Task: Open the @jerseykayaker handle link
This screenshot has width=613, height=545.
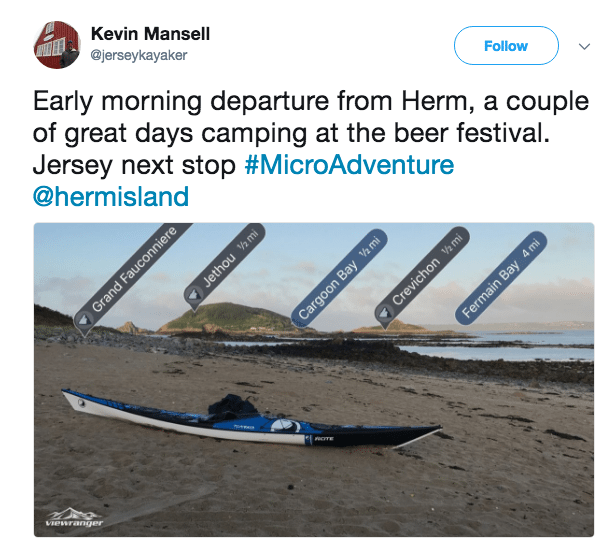Action: point(139,55)
